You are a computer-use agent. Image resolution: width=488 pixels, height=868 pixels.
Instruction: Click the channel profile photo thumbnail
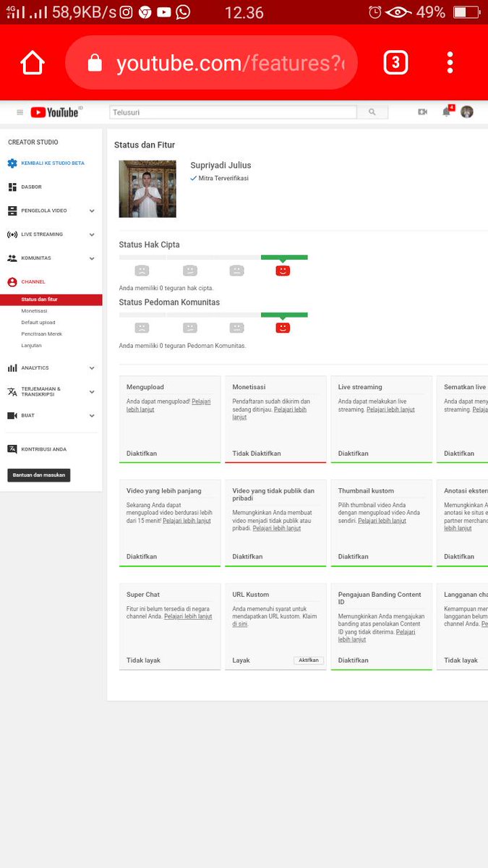point(147,189)
